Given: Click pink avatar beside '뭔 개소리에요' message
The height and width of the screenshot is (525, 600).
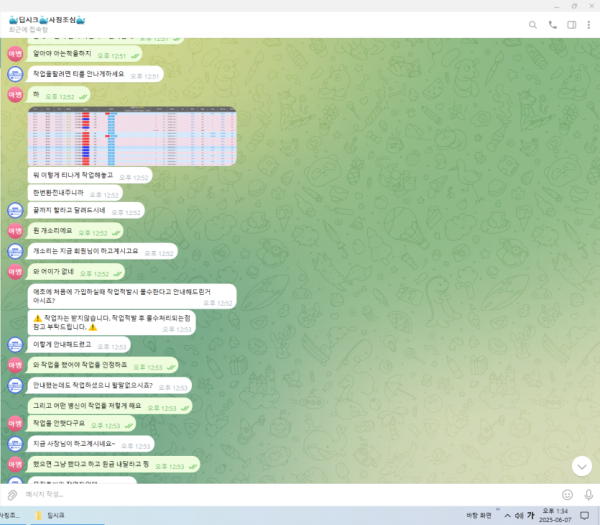Looking at the screenshot, I should (15, 231).
